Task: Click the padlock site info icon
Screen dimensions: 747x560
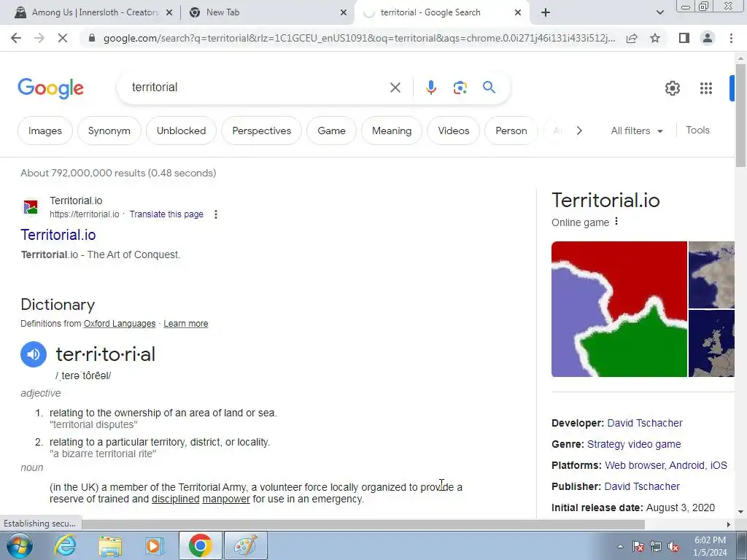Action: [x=92, y=38]
